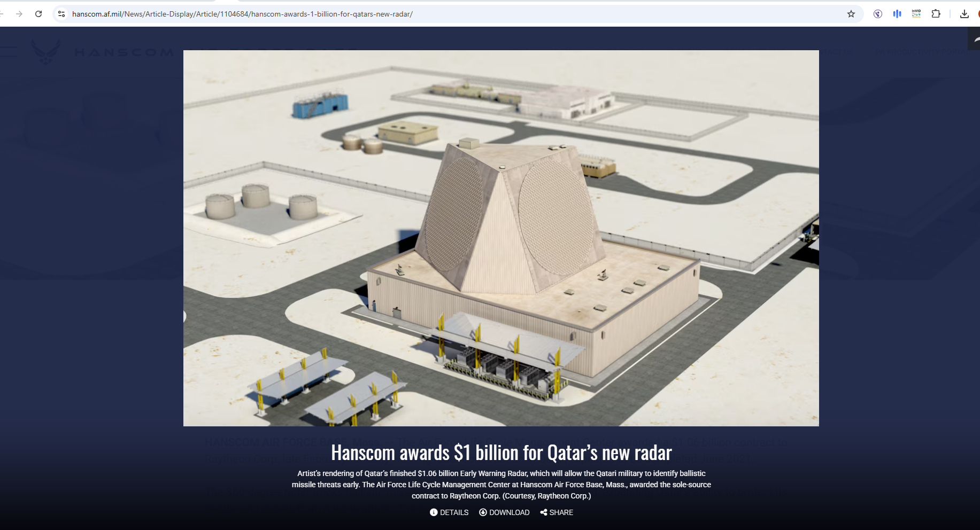
Task: Click the HANSCOM wordmark in the header
Action: coord(124,52)
